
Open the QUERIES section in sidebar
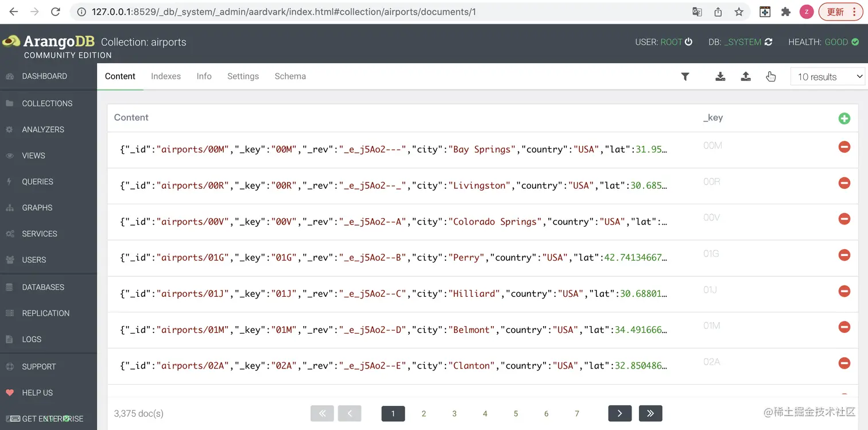click(x=37, y=181)
